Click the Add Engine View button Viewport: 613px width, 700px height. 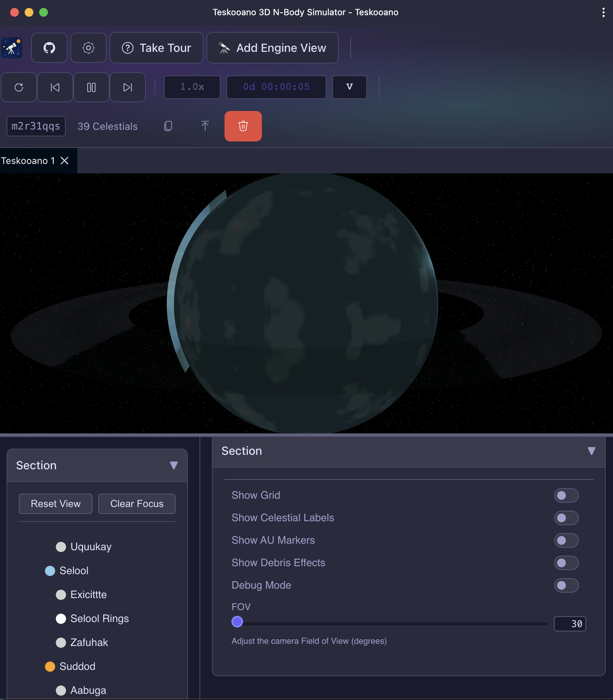click(x=272, y=48)
